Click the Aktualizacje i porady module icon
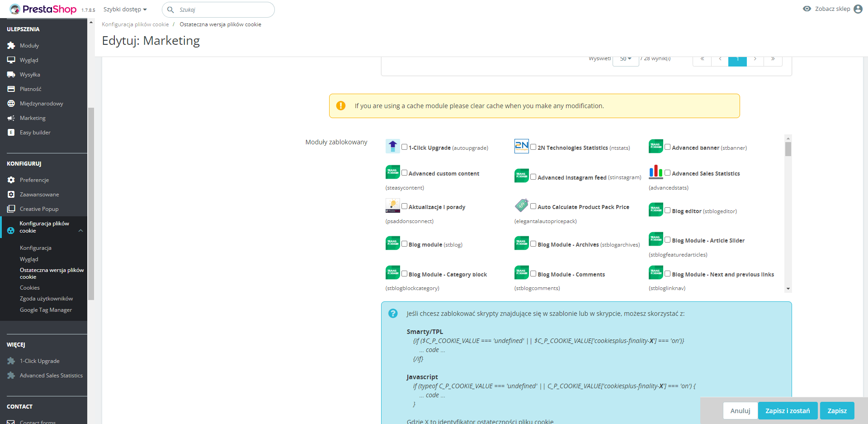Viewport: 868px width, 424px height. (x=393, y=205)
